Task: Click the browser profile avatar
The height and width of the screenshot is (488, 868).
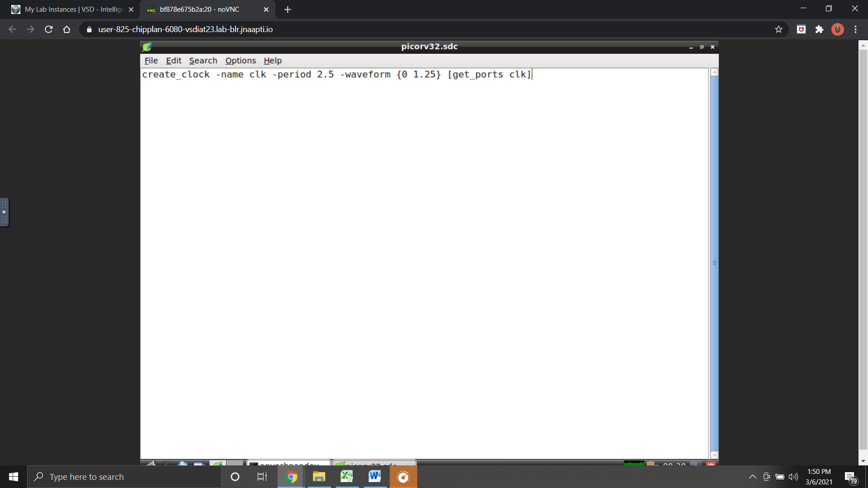Action: pyautogui.click(x=838, y=29)
